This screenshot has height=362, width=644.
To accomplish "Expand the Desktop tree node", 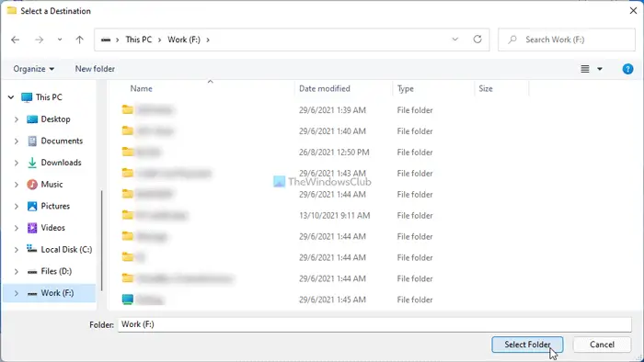I will click(17, 119).
